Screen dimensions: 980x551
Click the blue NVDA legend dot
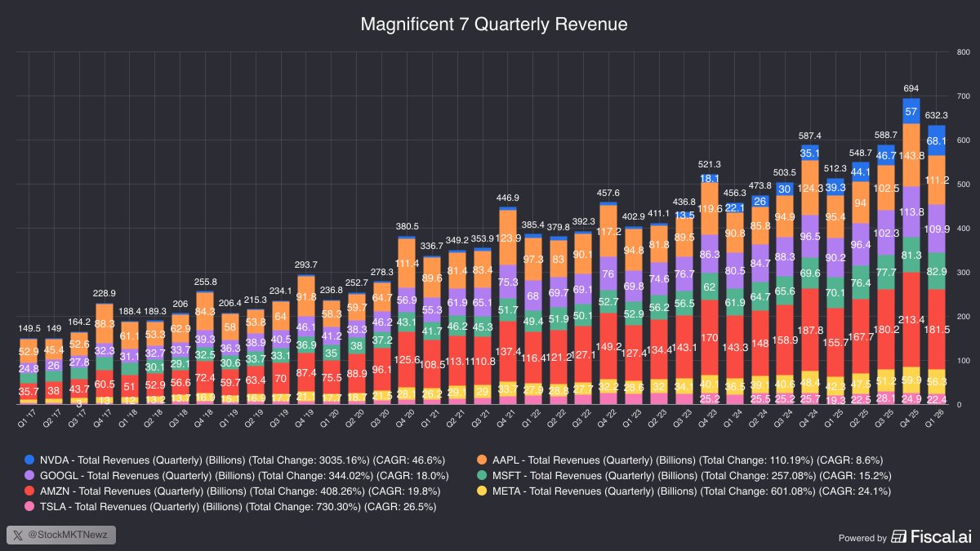pos(30,460)
